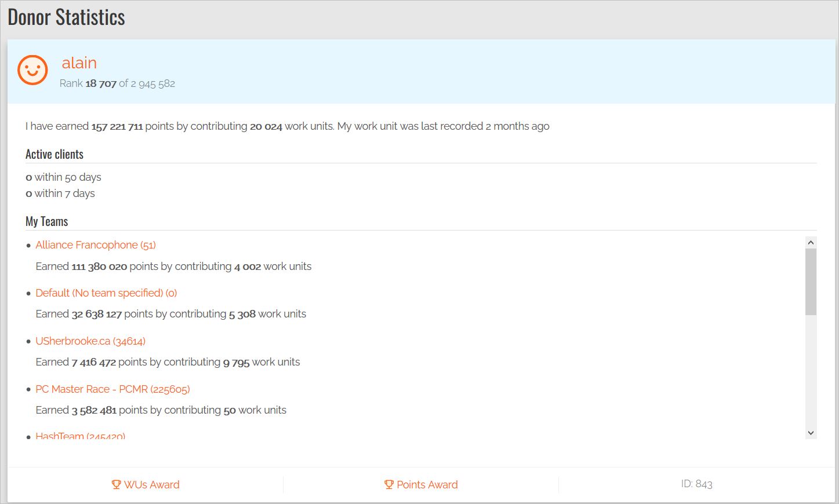Open the WUs Award text link
The height and width of the screenshot is (504, 839).
151,485
